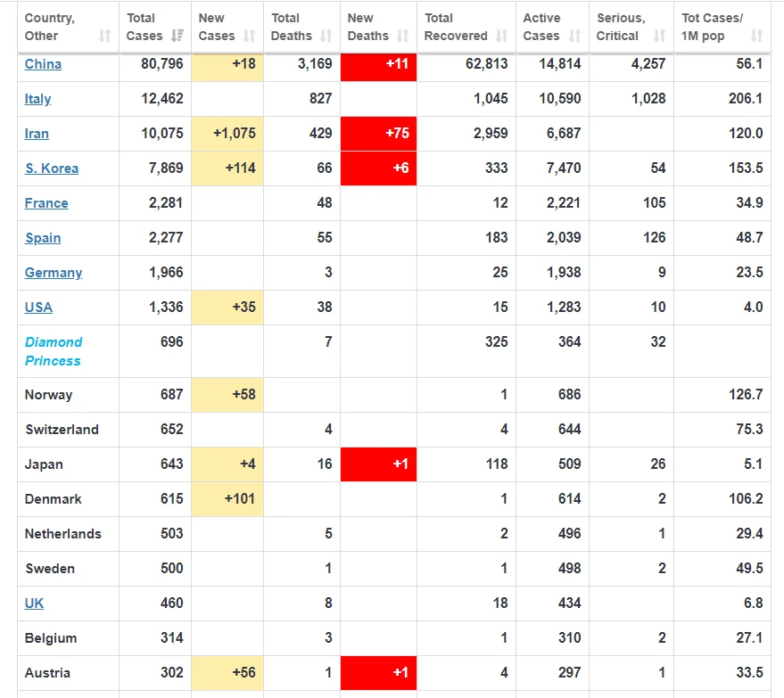Follow the Iran link

[37, 134]
